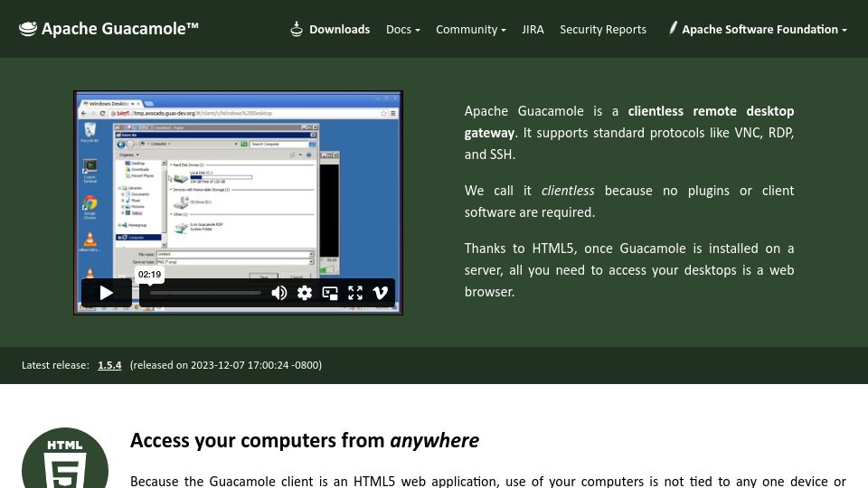Click the Apache Guacamole logo icon
Screen dimensions: 868x488
[x=28, y=28]
